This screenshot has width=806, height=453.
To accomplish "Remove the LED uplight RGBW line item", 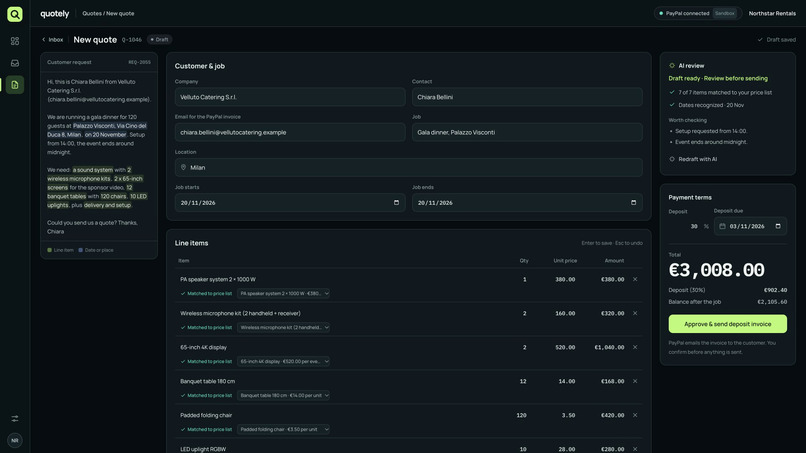I will tap(635, 449).
